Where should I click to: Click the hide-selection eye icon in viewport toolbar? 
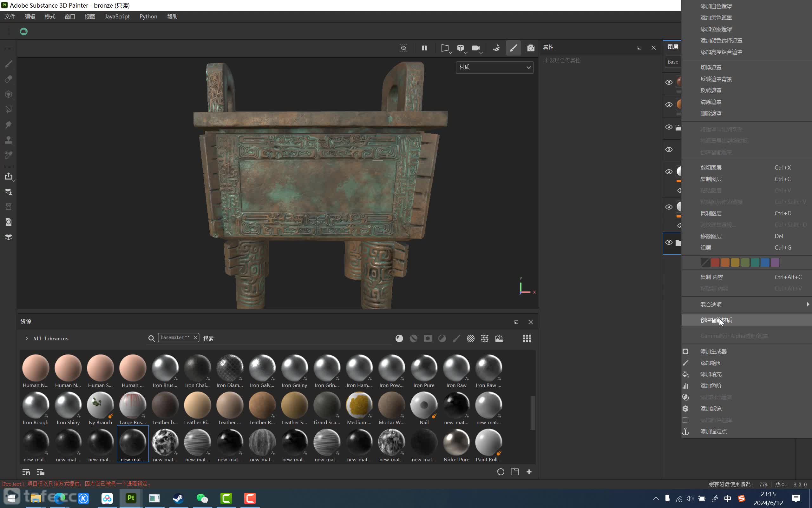coord(403,48)
